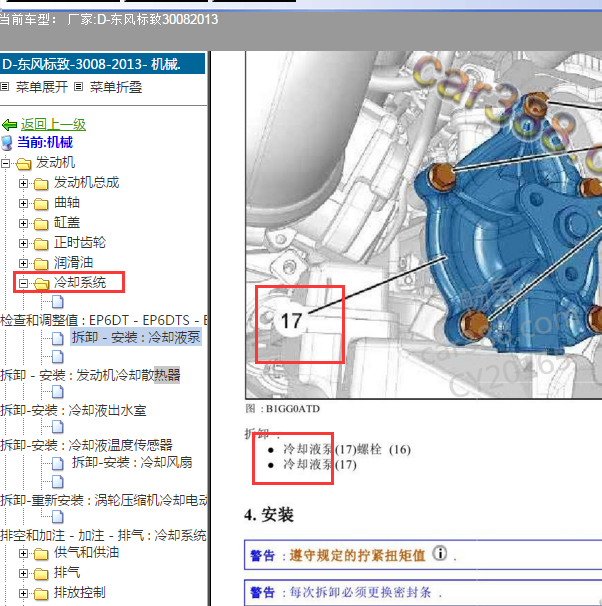Expand the 发动机总成 folder

24,183
